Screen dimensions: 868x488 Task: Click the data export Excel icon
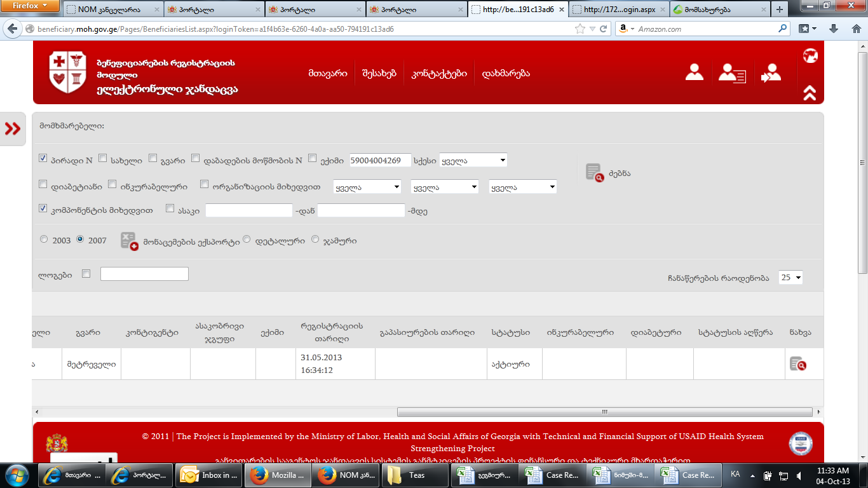click(x=129, y=241)
